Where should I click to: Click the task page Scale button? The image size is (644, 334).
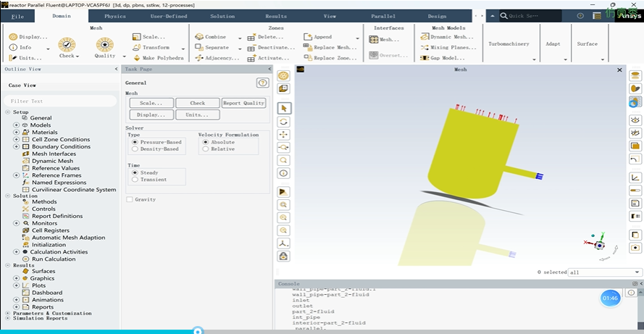click(x=151, y=103)
